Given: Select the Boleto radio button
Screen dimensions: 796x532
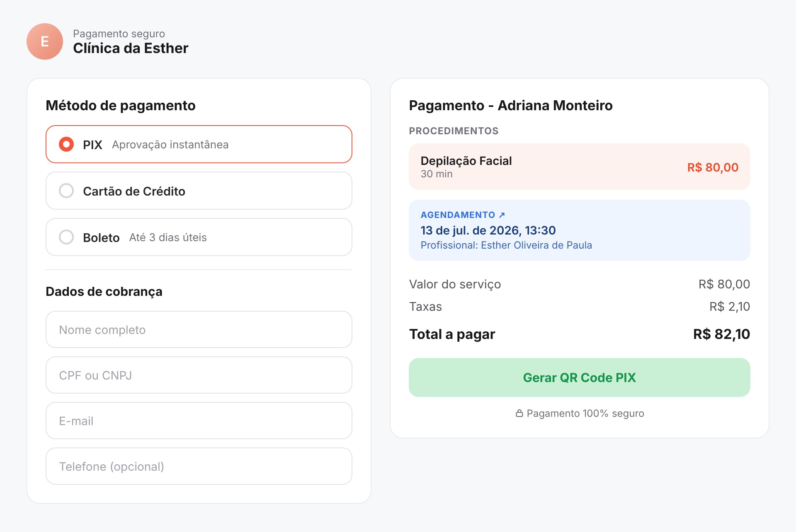Looking at the screenshot, I should (x=66, y=237).
